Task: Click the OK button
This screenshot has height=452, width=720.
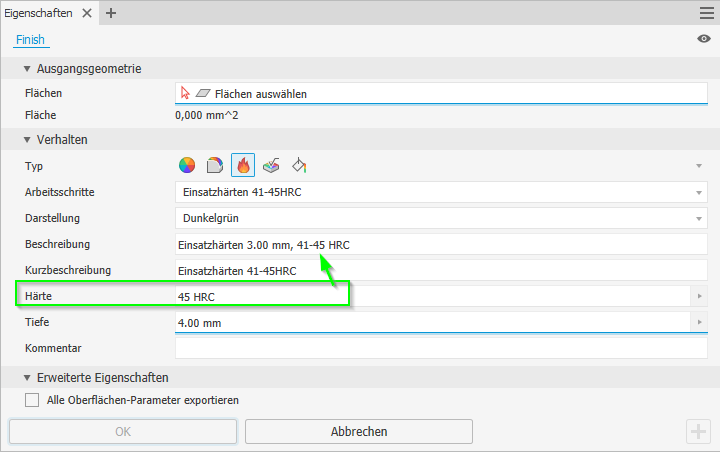Action: tap(123, 431)
